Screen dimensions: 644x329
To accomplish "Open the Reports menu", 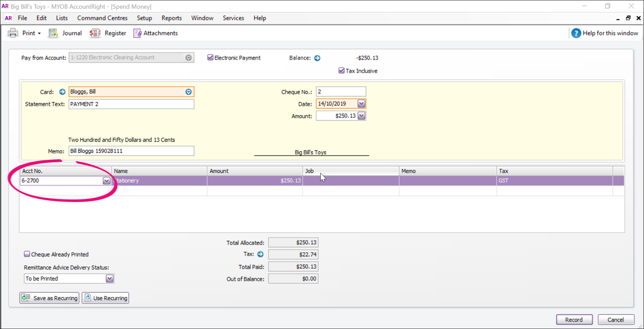I will [x=171, y=18].
